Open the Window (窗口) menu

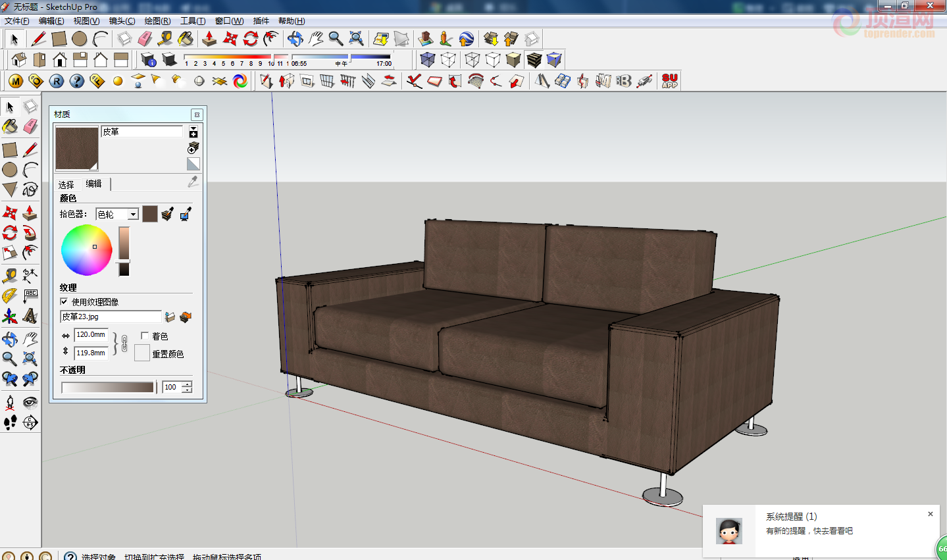(x=229, y=21)
